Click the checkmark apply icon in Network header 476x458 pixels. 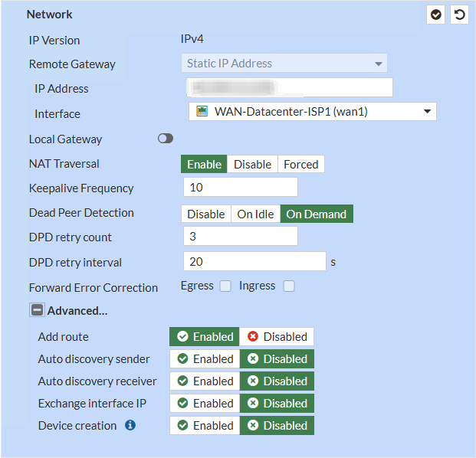(435, 15)
